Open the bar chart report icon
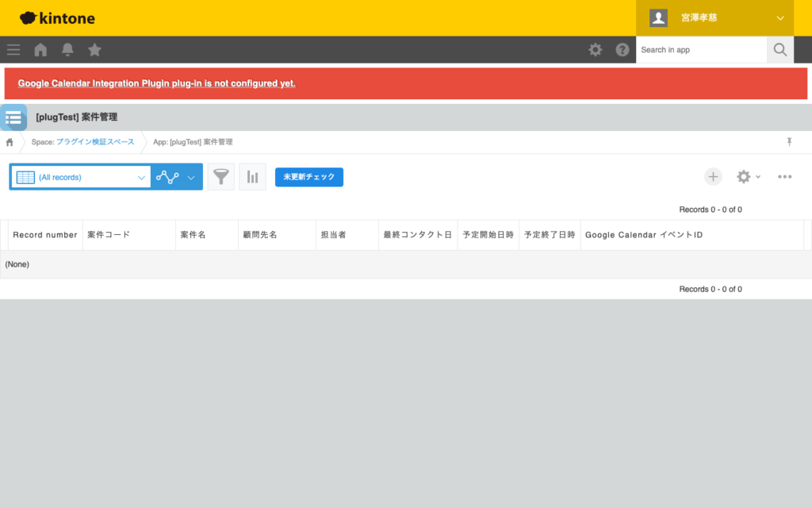The image size is (812, 508). tap(252, 176)
